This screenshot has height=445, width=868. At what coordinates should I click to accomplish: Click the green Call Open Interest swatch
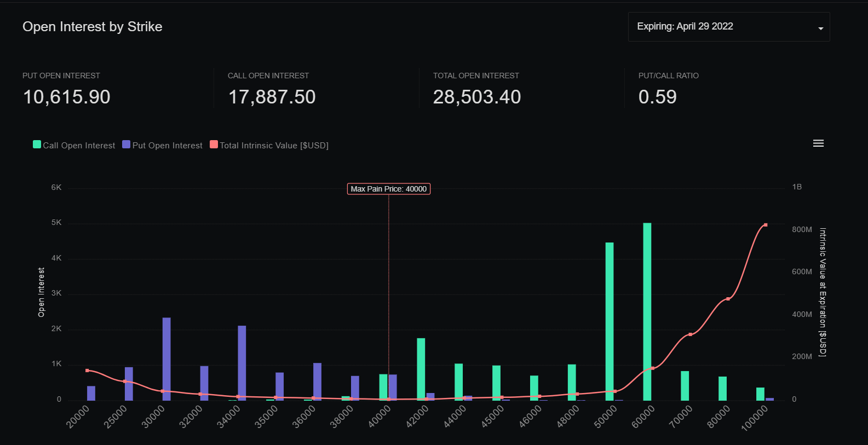37,145
